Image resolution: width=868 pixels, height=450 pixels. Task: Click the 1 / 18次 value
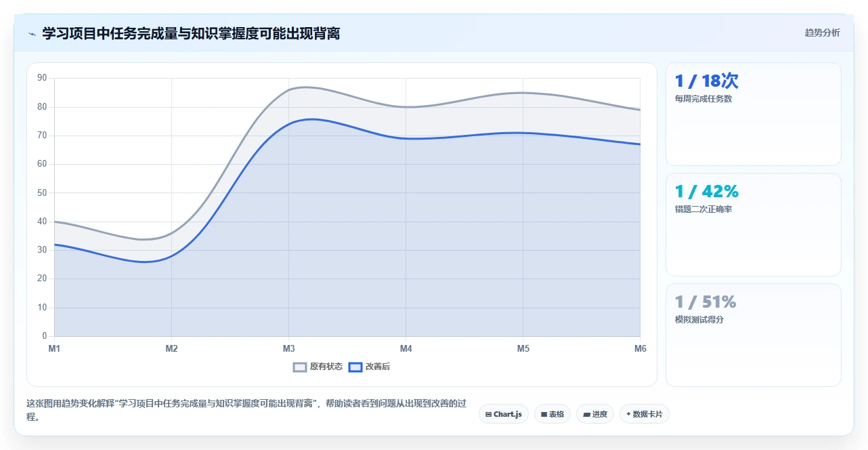707,81
